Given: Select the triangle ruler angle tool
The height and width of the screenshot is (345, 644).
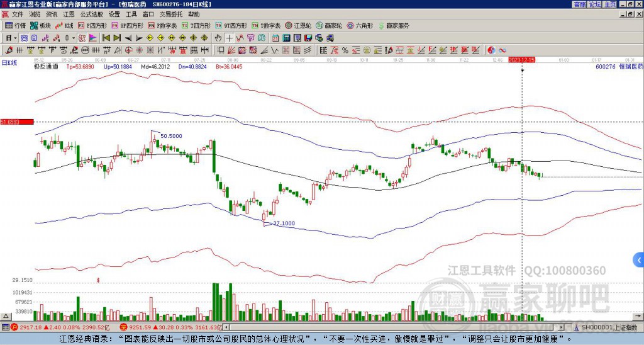Looking at the screenshot, I should [x=118, y=50].
